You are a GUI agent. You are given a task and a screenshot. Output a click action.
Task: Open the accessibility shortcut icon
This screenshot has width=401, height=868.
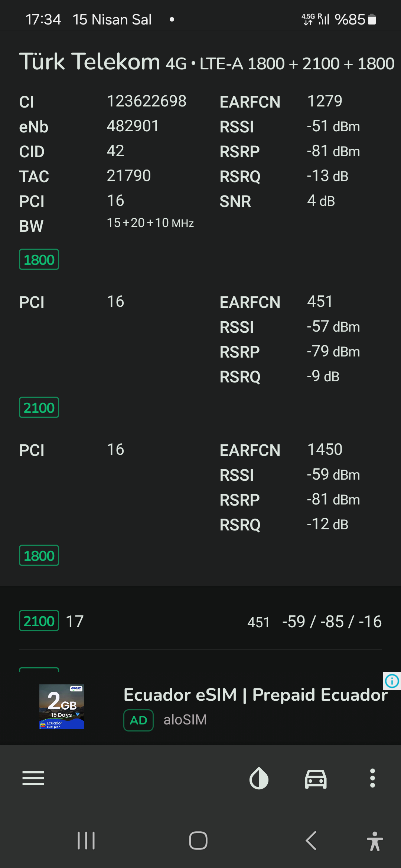pyautogui.click(x=375, y=841)
